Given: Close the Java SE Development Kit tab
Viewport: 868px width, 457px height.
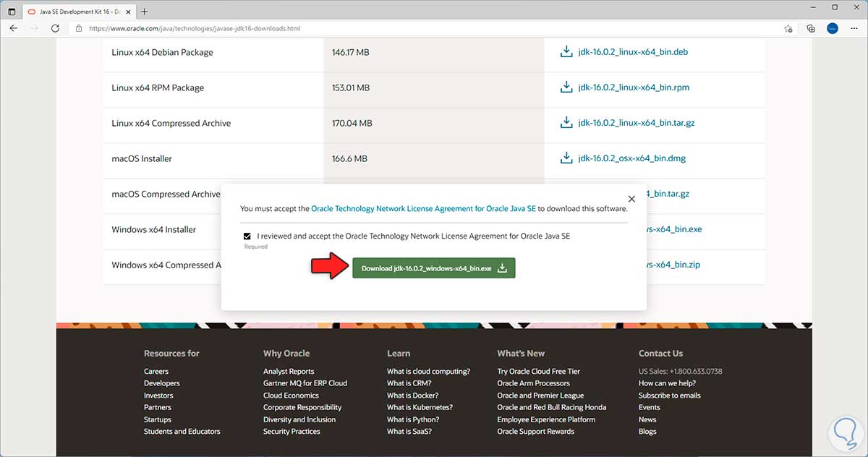Looking at the screenshot, I should [127, 12].
